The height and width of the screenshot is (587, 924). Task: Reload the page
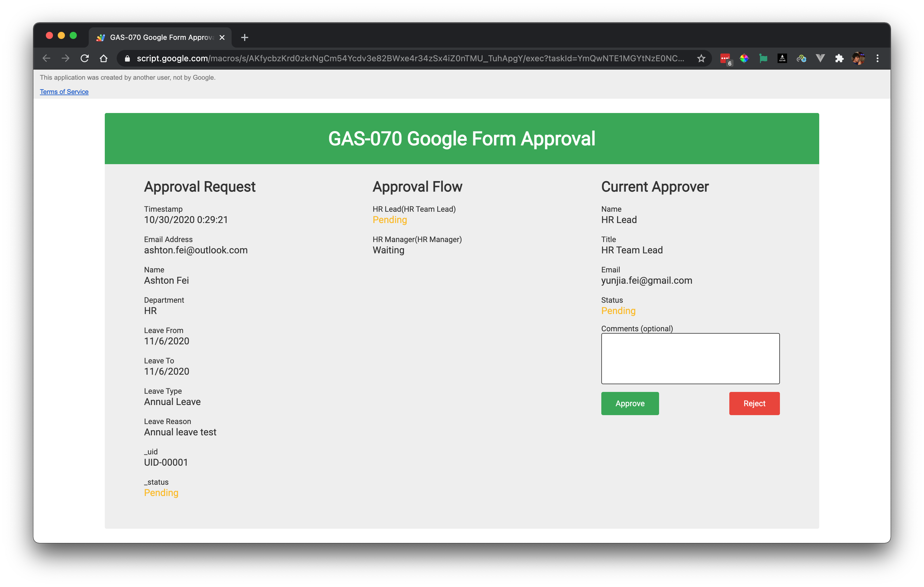point(85,58)
